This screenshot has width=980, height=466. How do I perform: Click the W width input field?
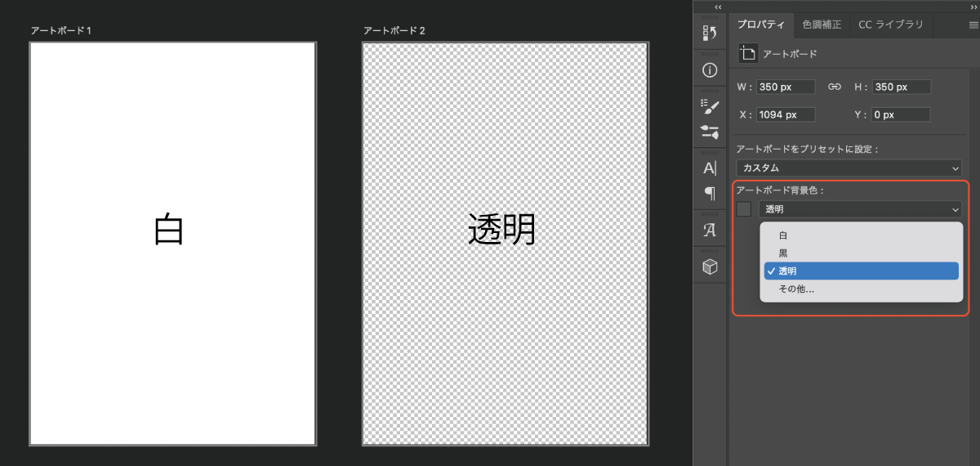(x=786, y=87)
